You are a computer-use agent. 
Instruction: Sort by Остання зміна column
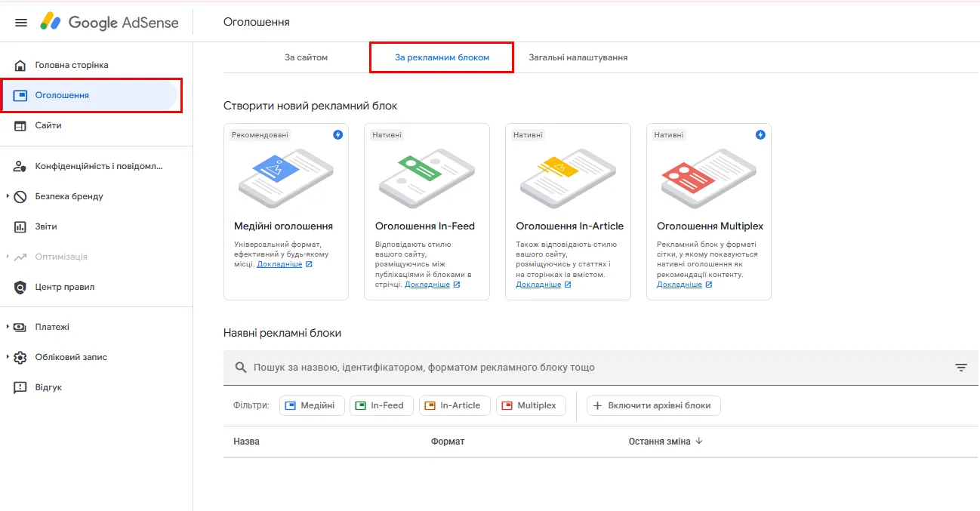(665, 442)
